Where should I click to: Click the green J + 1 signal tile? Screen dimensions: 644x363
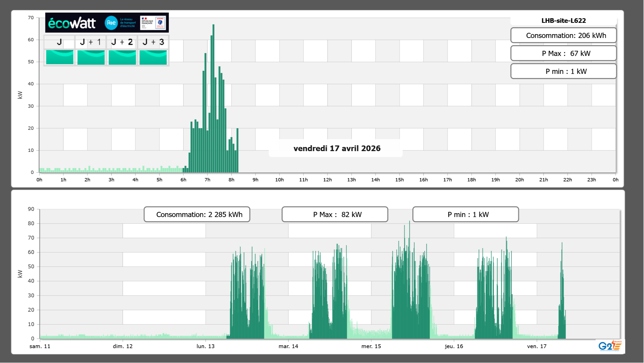coord(91,57)
